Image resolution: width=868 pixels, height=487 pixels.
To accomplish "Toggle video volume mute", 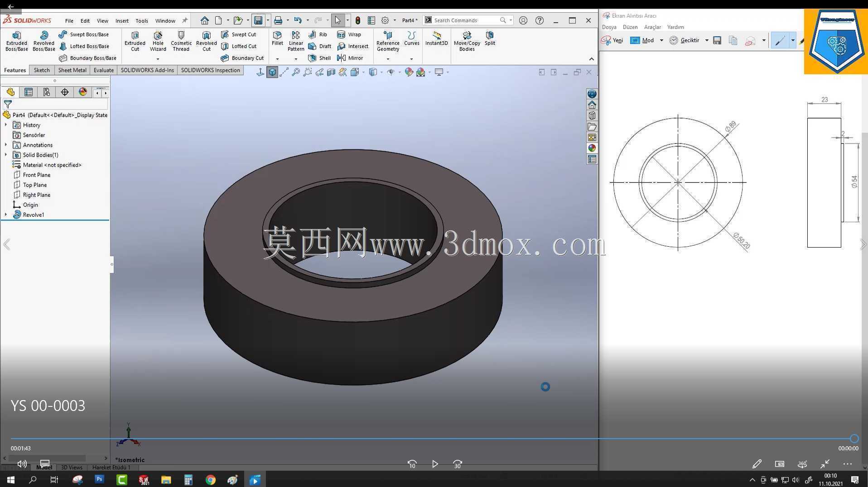I will (22, 464).
